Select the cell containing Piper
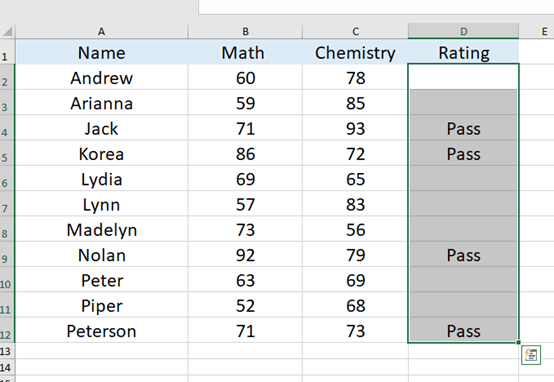554x382 pixels. pyautogui.click(x=102, y=305)
